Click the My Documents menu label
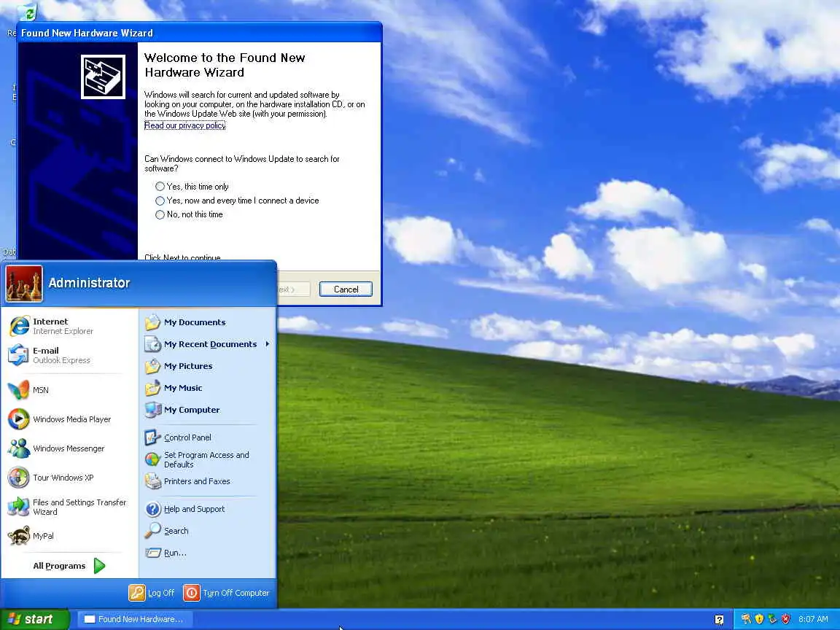This screenshot has height=630, width=840. (195, 322)
